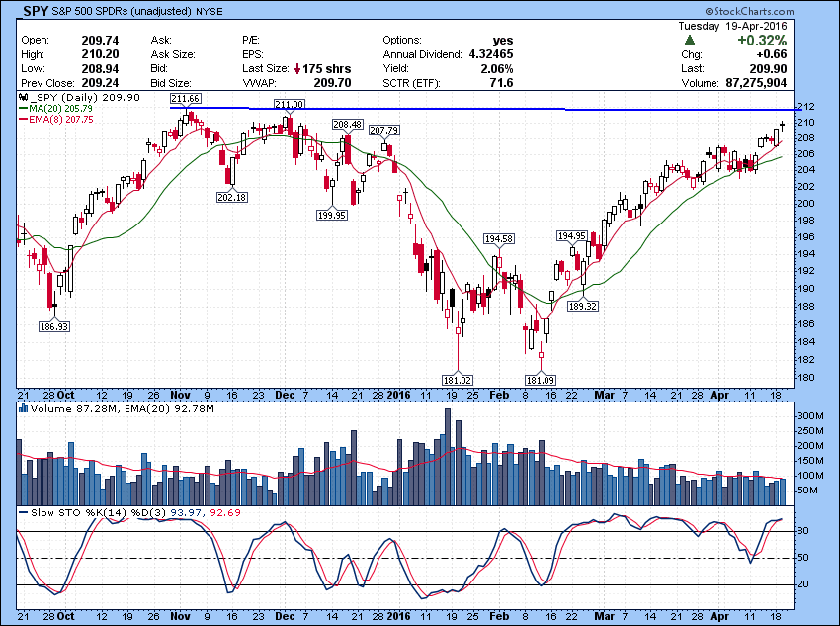The image size is (840, 626).
Task: Click the 199.95 low price label
Action: (x=332, y=215)
